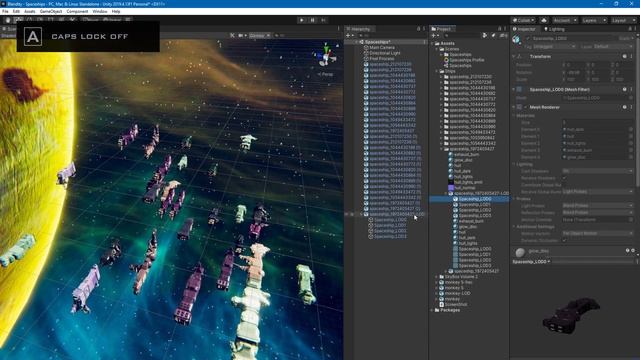Collapse the Mesh Renderer component
Screen dimensions: 640x360
pos(514,107)
